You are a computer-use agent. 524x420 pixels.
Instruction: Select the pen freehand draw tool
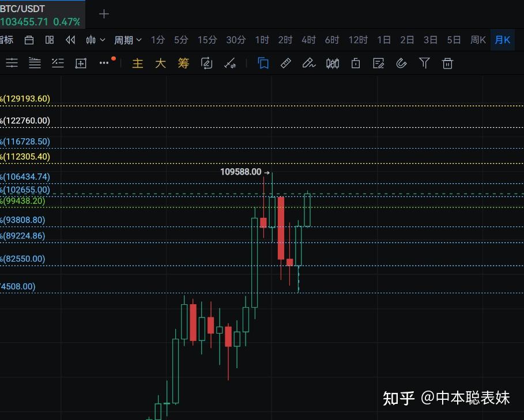pos(309,63)
